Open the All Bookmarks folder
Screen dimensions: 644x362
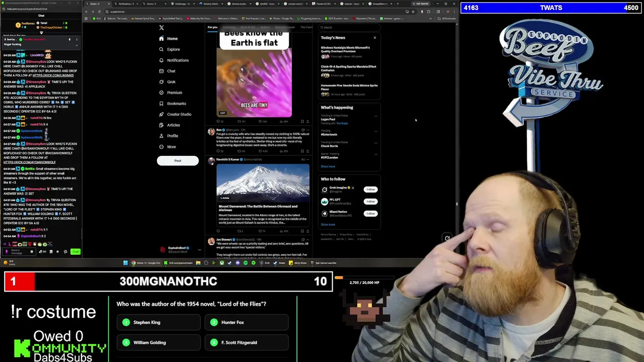point(448,19)
